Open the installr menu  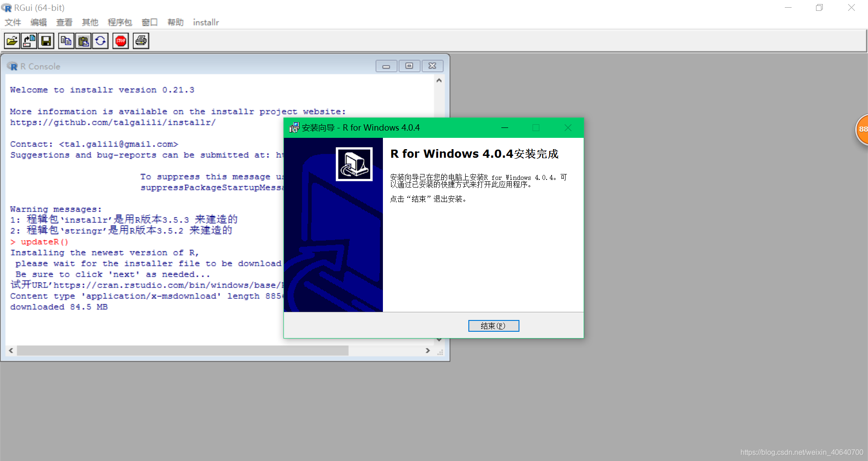tap(206, 22)
